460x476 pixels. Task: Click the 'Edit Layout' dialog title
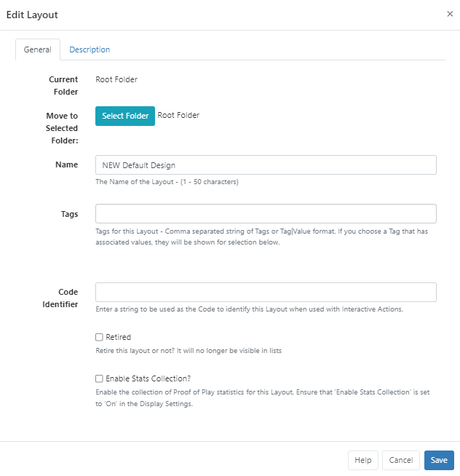click(x=32, y=15)
